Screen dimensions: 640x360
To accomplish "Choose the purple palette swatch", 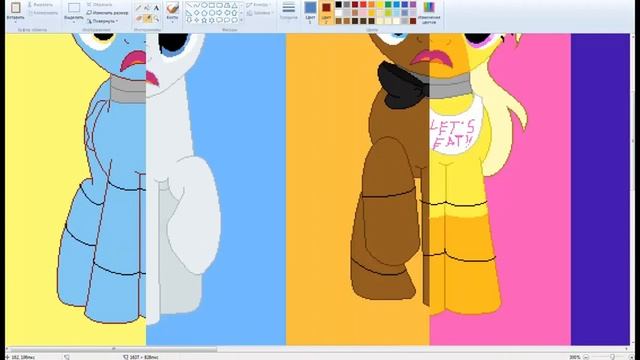I will click(x=413, y=4).
